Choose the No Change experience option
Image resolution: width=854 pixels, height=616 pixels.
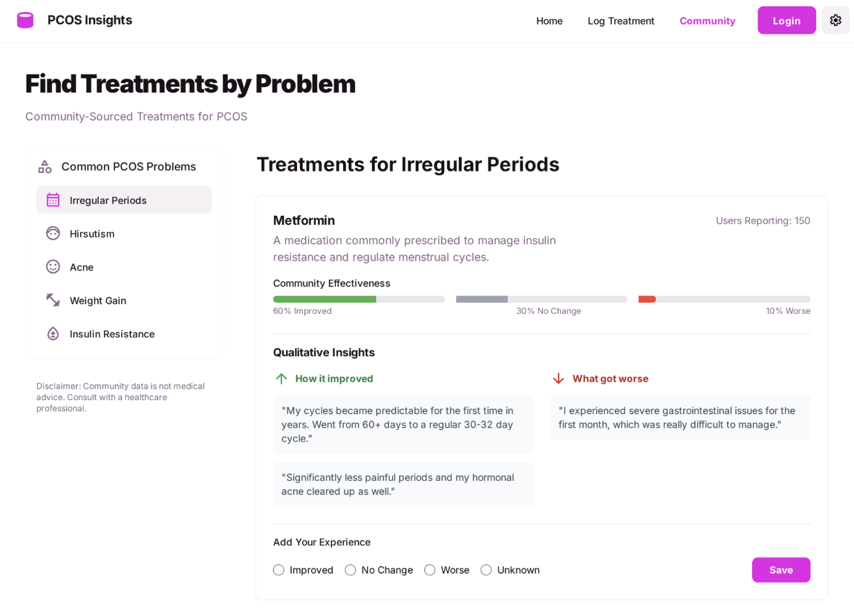tap(350, 570)
